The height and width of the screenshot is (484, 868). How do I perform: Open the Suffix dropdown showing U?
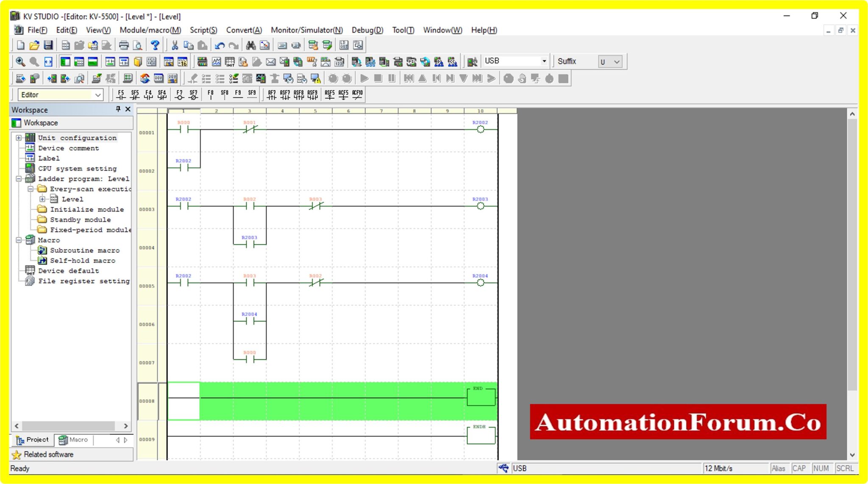(x=611, y=61)
